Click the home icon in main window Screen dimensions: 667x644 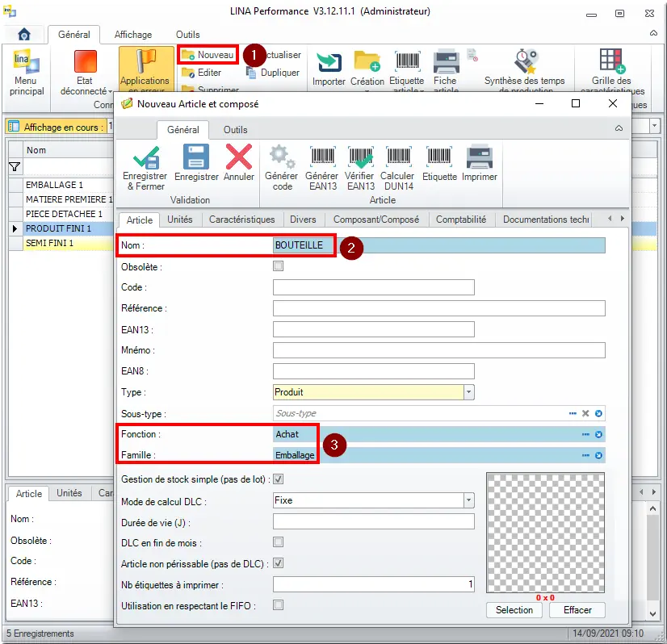(24, 34)
